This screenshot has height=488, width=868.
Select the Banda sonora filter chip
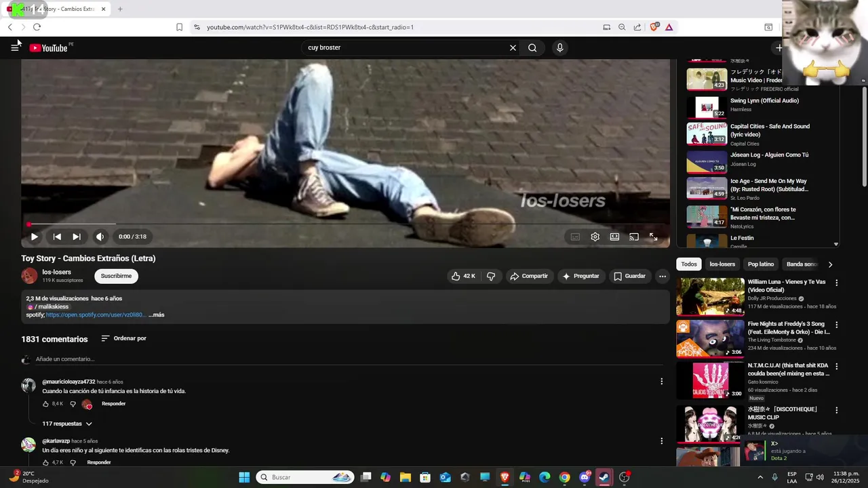802,264
